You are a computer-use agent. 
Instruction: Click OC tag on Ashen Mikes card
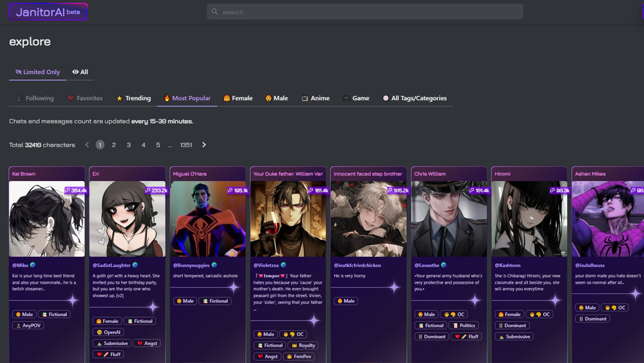614,308
